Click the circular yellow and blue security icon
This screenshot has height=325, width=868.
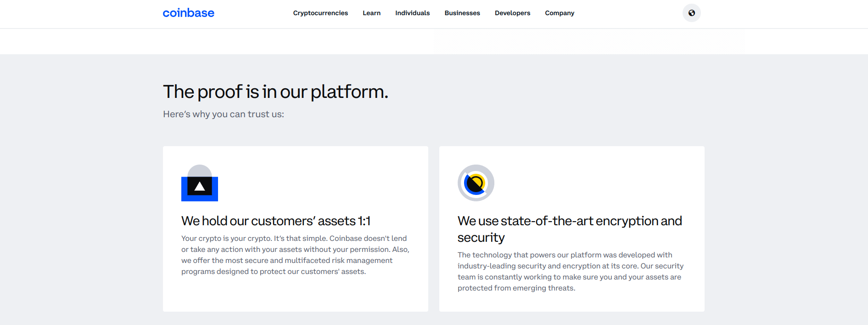(476, 183)
